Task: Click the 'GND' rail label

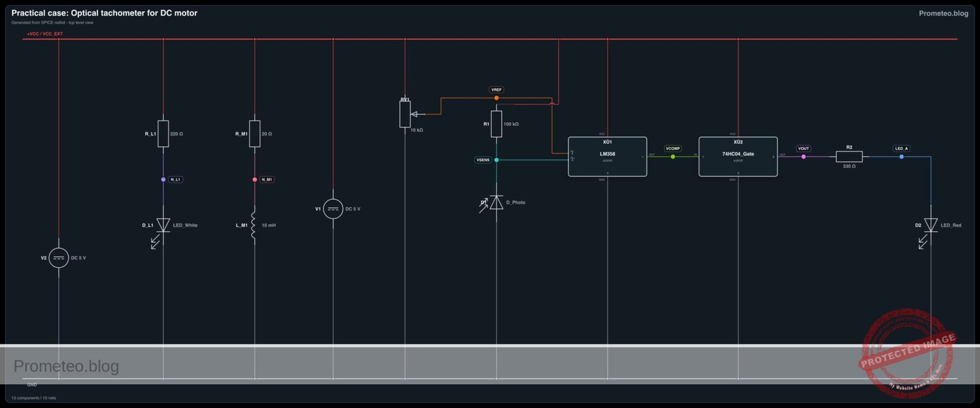Action: pos(32,385)
